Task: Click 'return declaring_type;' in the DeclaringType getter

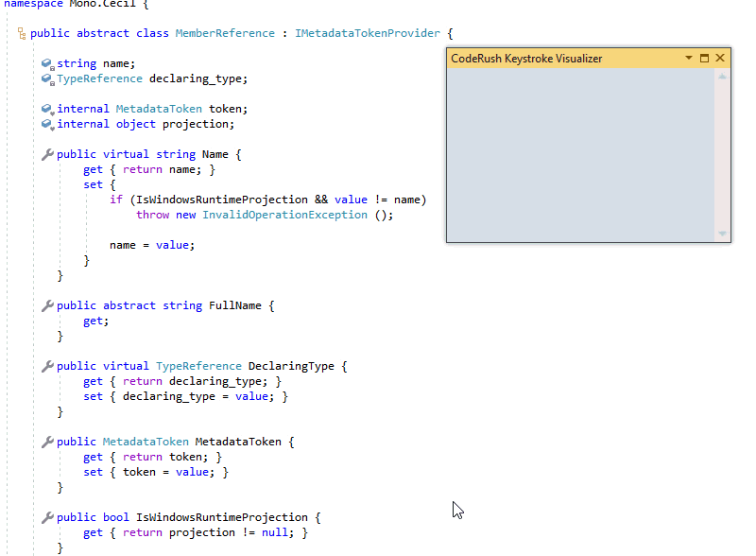Action: 195,381
